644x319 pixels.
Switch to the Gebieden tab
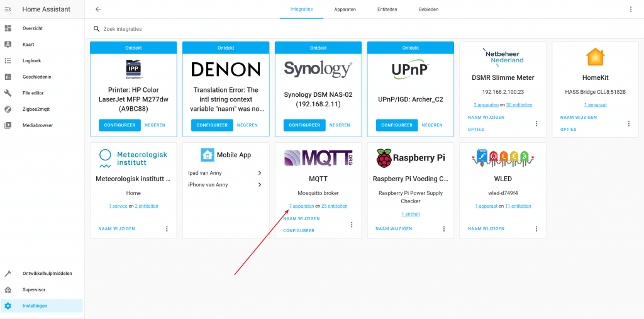428,9
